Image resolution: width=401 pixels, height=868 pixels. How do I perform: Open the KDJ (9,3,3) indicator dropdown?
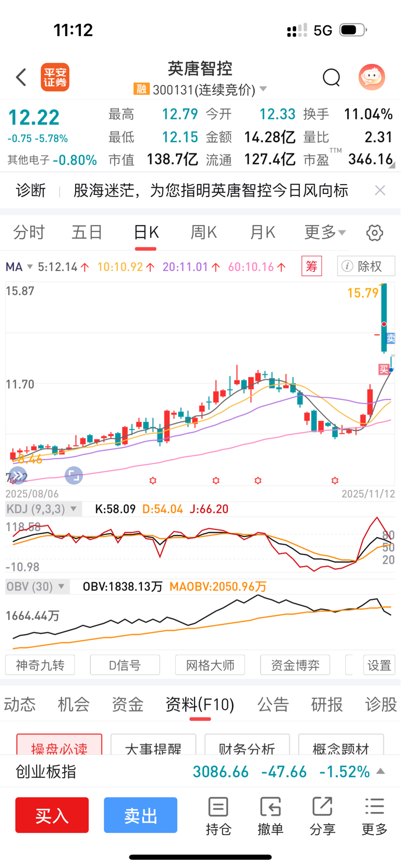click(x=44, y=509)
